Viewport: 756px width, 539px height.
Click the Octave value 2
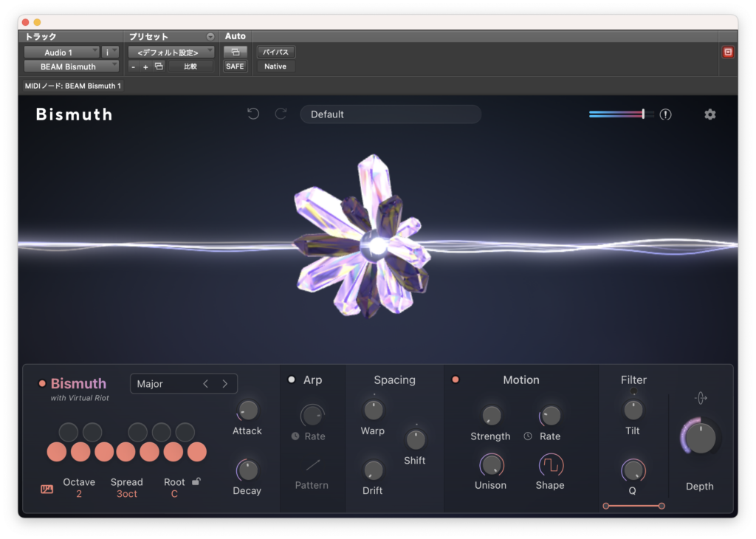(x=79, y=494)
